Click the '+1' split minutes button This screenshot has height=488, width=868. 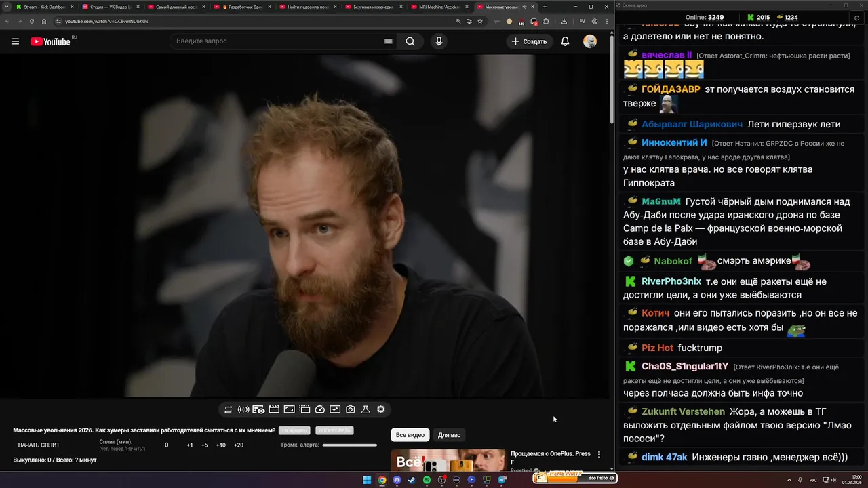(x=190, y=445)
